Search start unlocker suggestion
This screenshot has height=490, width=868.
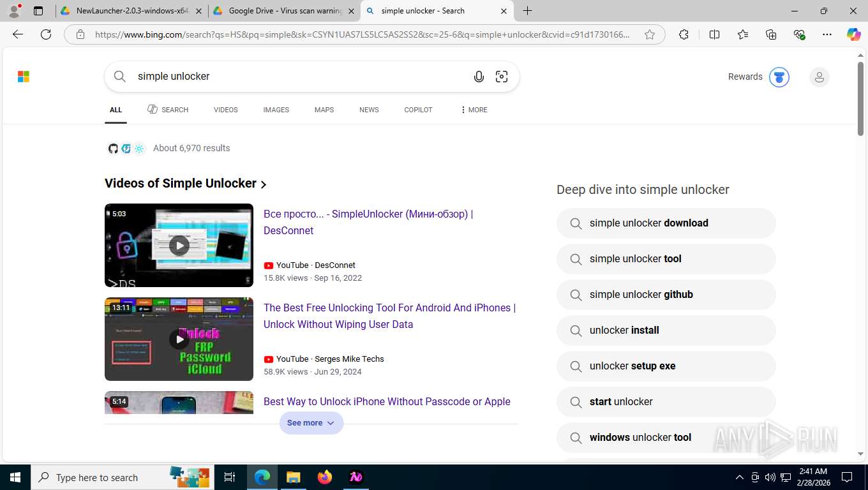point(666,402)
